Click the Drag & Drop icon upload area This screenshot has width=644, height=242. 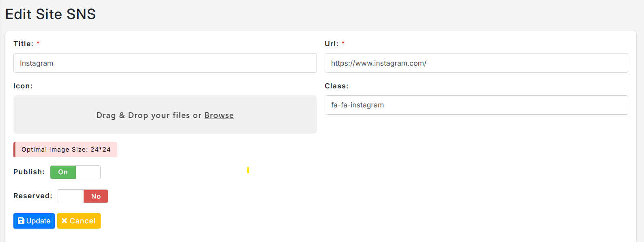(165, 115)
